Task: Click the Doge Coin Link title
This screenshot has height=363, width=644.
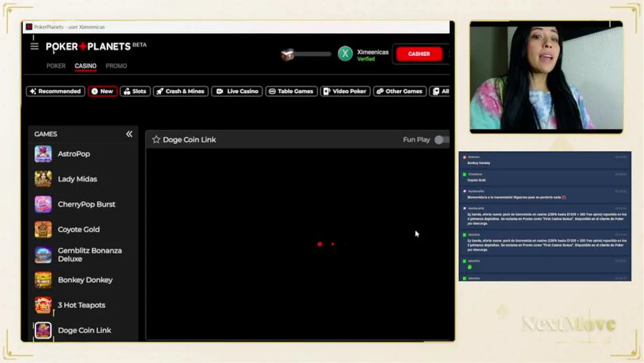Action: [x=189, y=140]
